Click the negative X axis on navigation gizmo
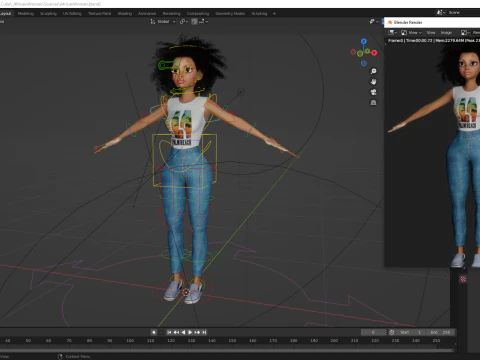Screen dimensions: 480x360 tap(353, 52)
